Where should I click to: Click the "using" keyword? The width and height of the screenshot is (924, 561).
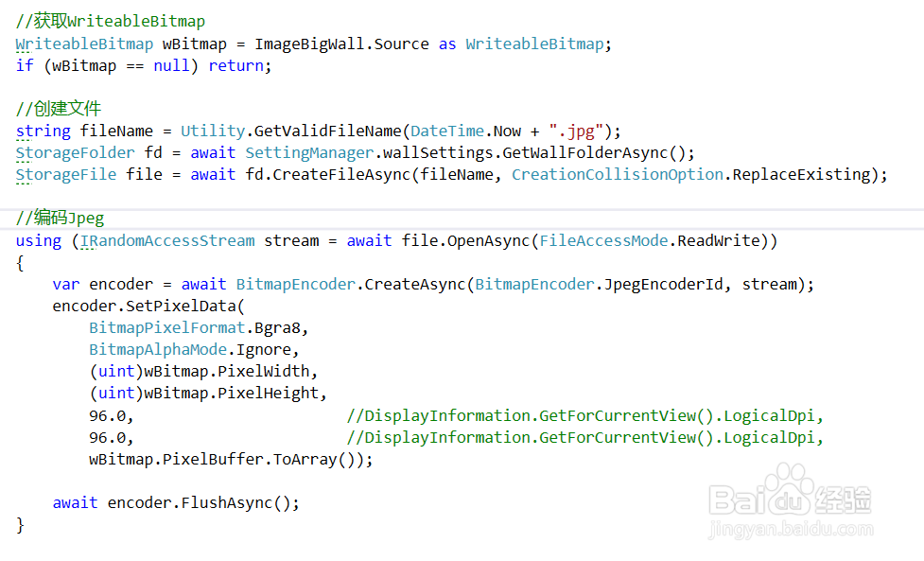pos(39,241)
